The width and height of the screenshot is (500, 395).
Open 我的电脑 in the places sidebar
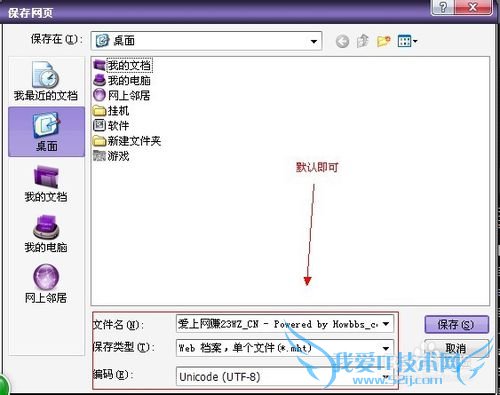pos(46,234)
